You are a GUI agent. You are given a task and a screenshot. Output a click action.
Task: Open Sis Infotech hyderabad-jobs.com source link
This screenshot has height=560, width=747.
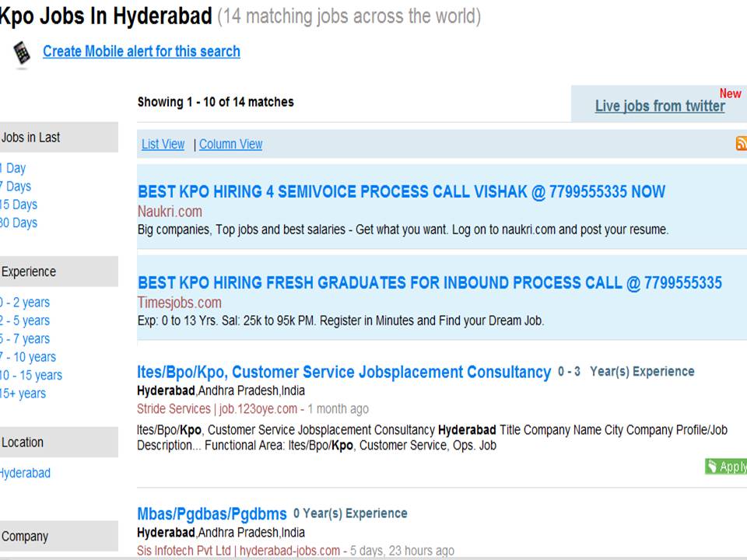click(238, 551)
